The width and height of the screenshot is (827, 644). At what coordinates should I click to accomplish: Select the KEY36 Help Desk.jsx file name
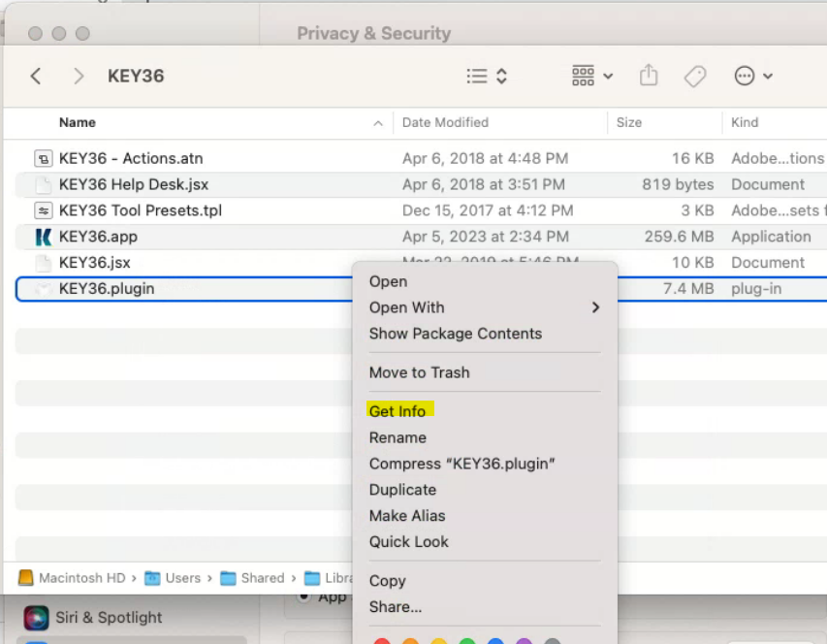(134, 184)
